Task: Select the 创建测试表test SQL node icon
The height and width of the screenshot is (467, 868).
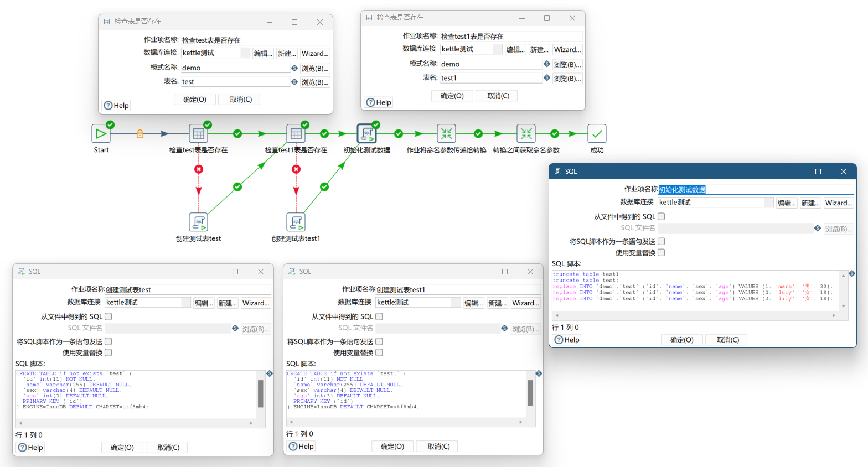Action: (x=198, y=222)
